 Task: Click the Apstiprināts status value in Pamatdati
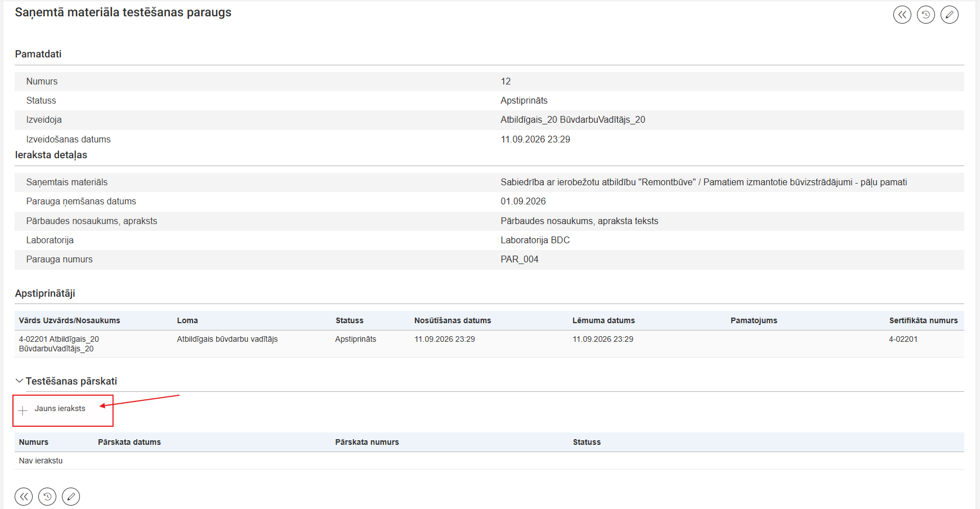coord(524,101)
